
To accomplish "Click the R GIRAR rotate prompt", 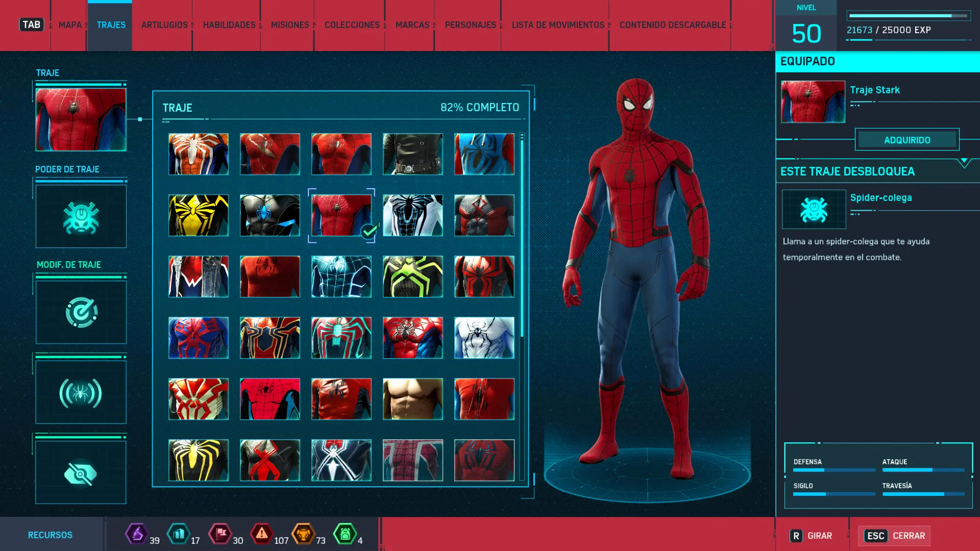I will click(x=811, y=536).
